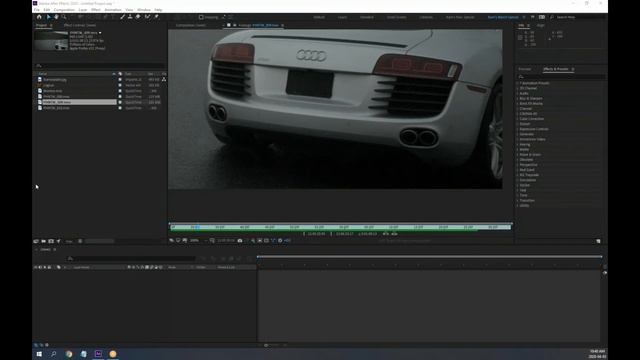Image resolution: width=640 pixels, height=360 pixels.
Task: Select the Clone Stamp tool
Action: pos(130,17)
